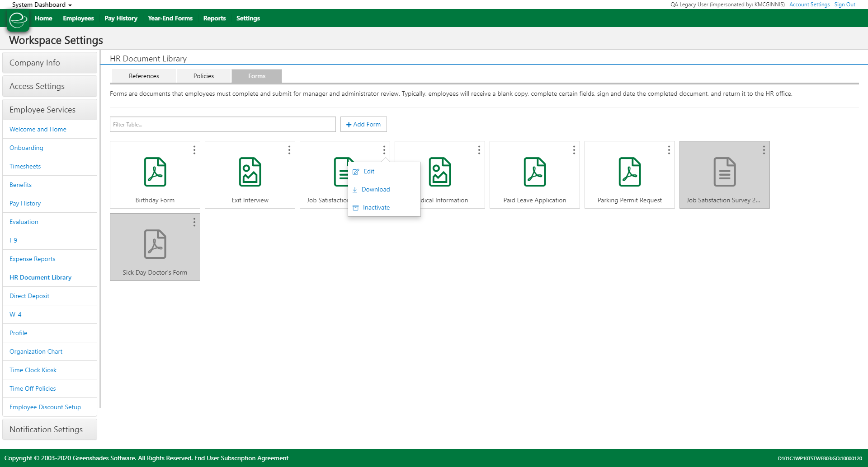
Task: Open Onboarding settings link
Action: tap(26, 148)
